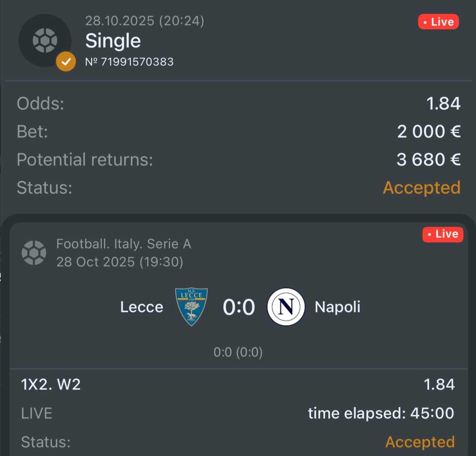The image size is (476, 456).
Task: Tap the Live badge on match card
Action: pos(443,234)
